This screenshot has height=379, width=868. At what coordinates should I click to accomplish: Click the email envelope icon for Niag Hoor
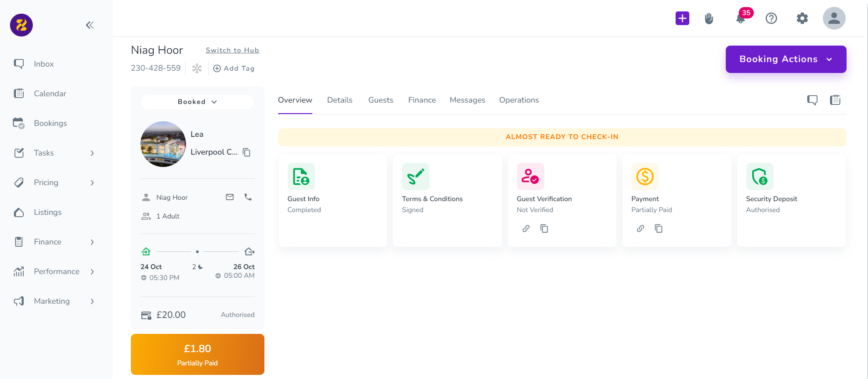click(x=230, y=197)
